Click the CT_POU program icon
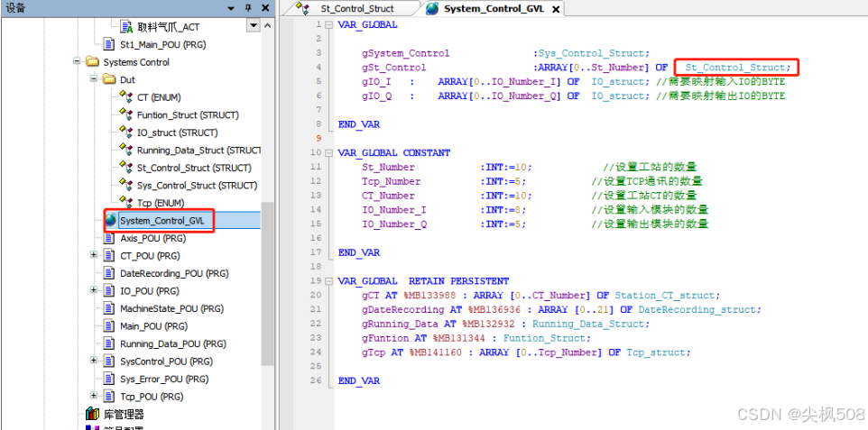Image resolution: width=868 pixels, height=430 pixels. [x=110, y=256]
